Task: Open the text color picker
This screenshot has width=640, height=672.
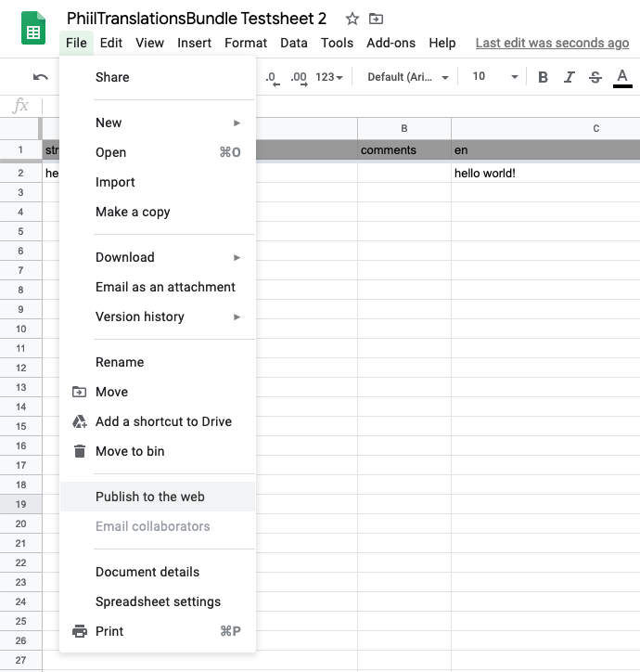Action: [622, 78]
